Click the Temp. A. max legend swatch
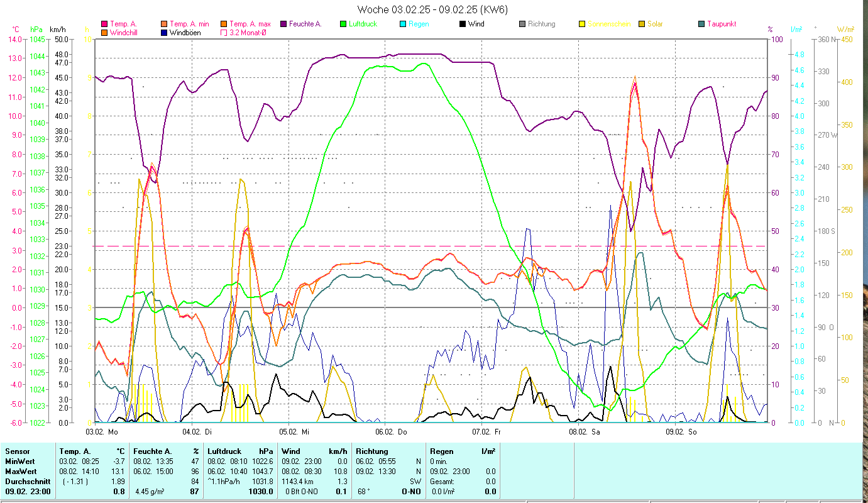Screen dimensions: 868x503 click(x=224, y=24)
